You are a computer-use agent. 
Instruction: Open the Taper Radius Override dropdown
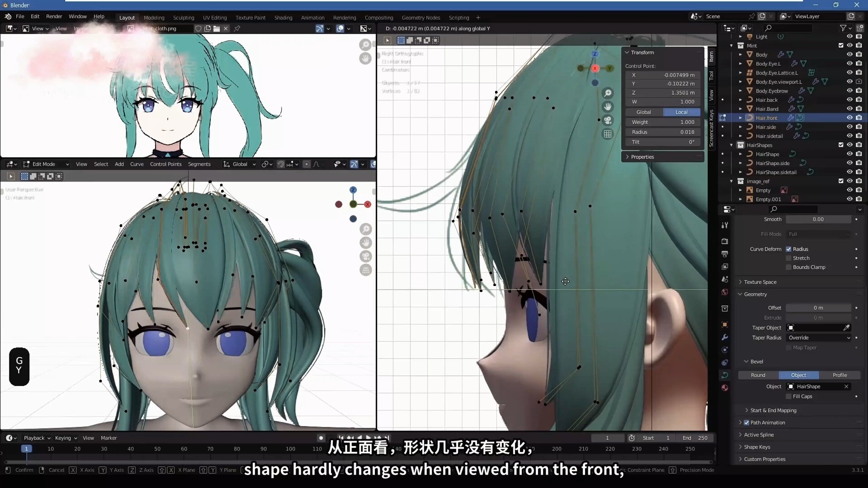point(819,338)
